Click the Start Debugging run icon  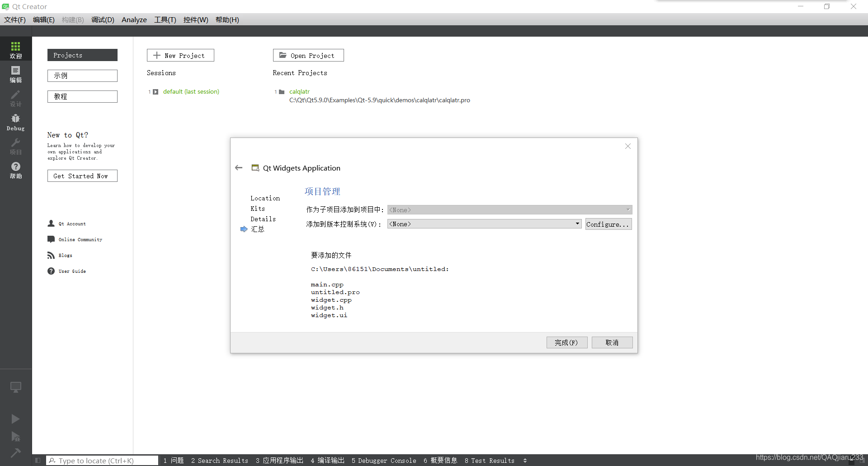click(x=15, y=437)
